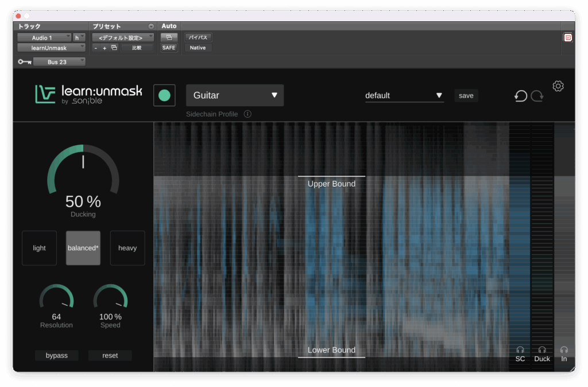Close the plugin window with the red button
This screenshot has width=588, height=387.
point(18,16)
